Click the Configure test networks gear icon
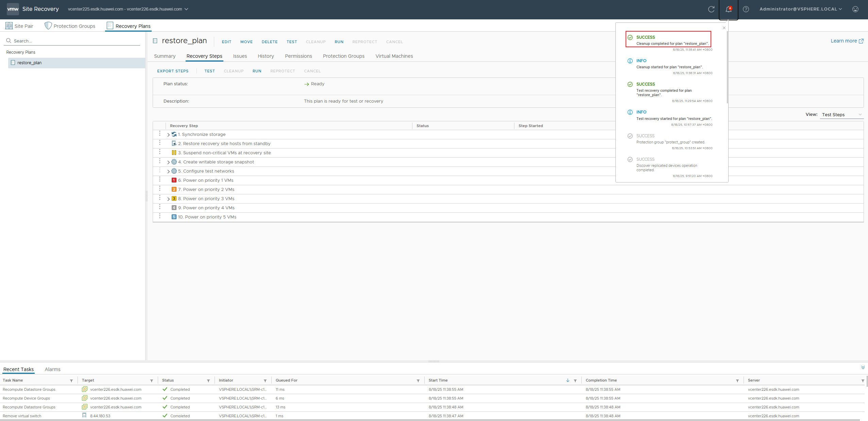868x421 pixels. (174, 171)
